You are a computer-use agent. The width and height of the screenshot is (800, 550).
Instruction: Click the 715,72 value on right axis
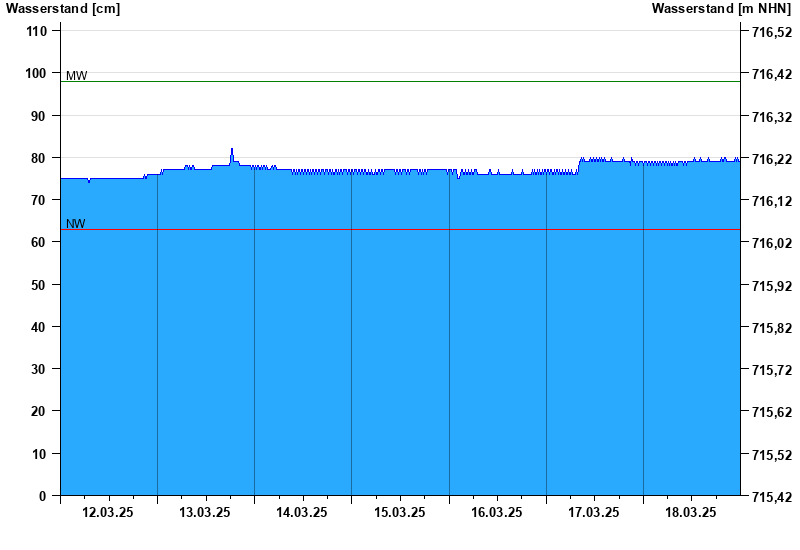(x=772, y=370)
